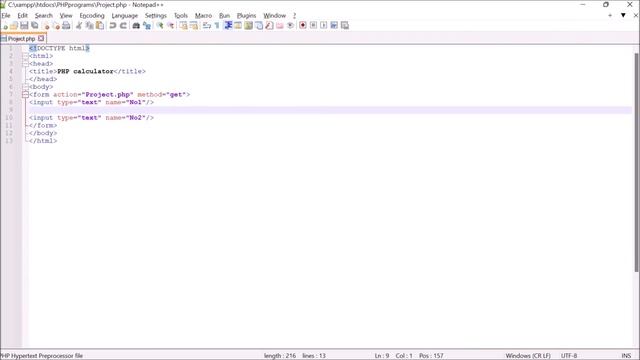The width and height of the screenshot is (640, 360).
Task: Open the Search menu
Action: (x=44, y=16)
